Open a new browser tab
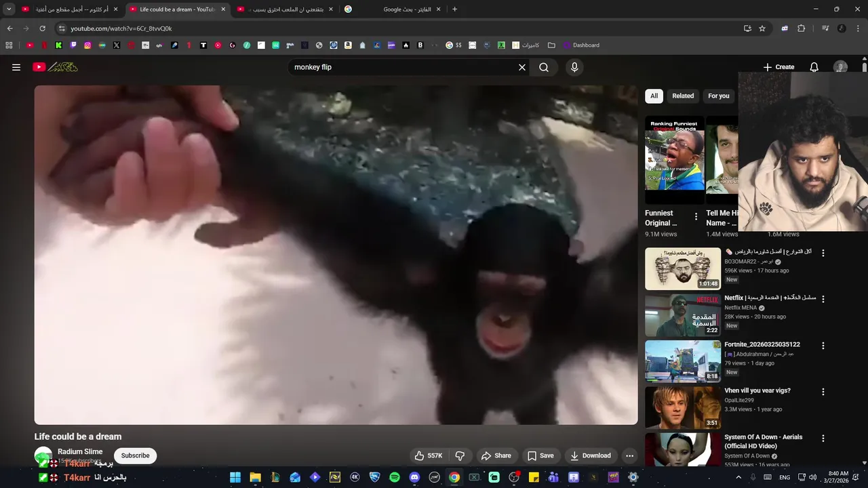868x488 pixels. pos(454,9)
